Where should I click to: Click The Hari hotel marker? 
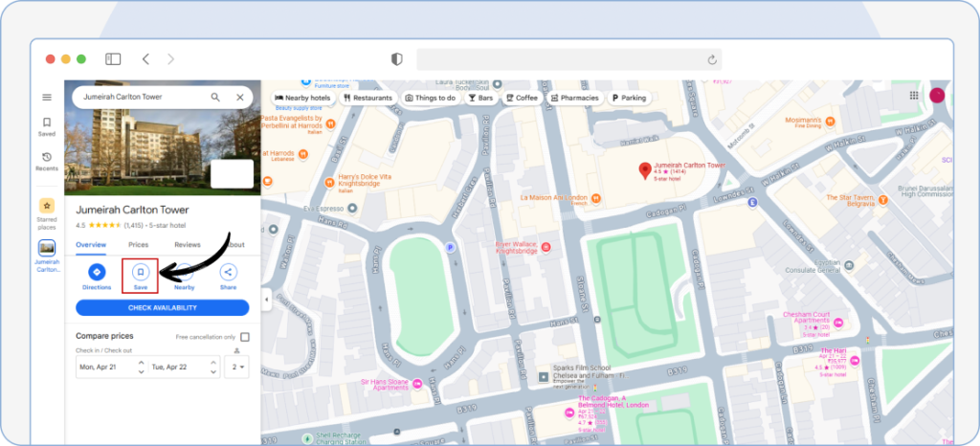[x=855, y=361]
